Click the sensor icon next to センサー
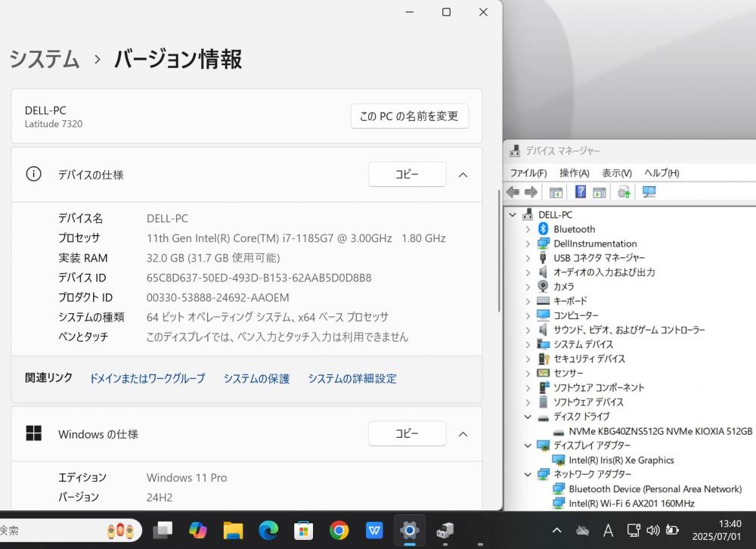Viewport: 756px width, 549px height. pos(543,373)
